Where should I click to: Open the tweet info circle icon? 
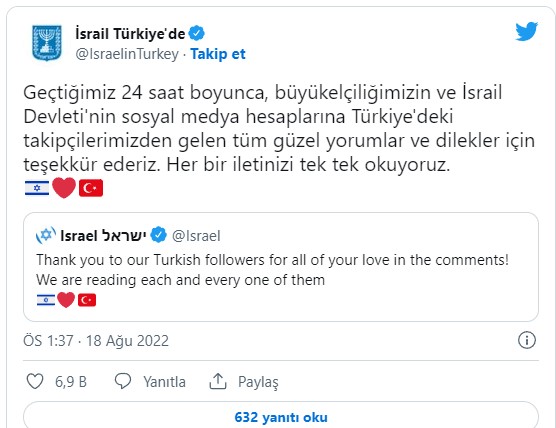point(527,340)
